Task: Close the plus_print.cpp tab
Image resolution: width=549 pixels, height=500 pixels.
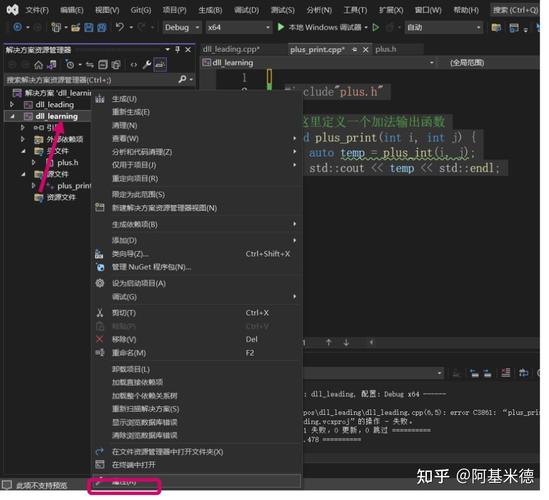Action: click(366, 50)
